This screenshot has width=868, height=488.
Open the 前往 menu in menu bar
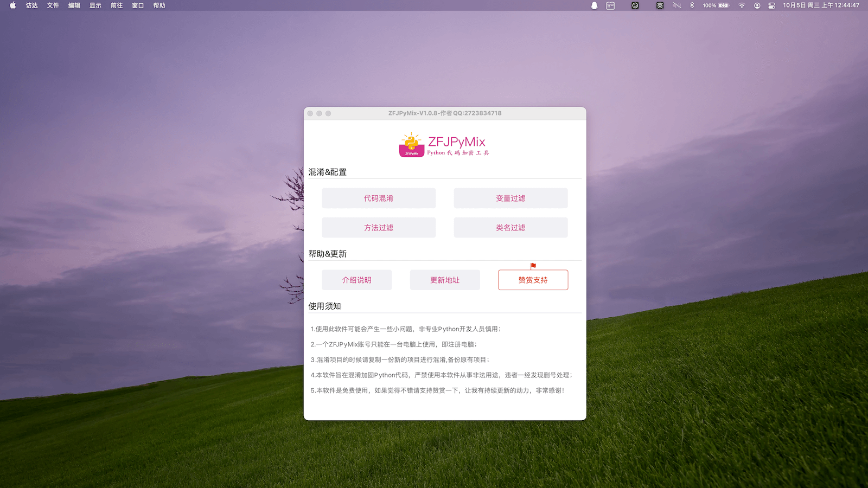(x=117, y=5)
